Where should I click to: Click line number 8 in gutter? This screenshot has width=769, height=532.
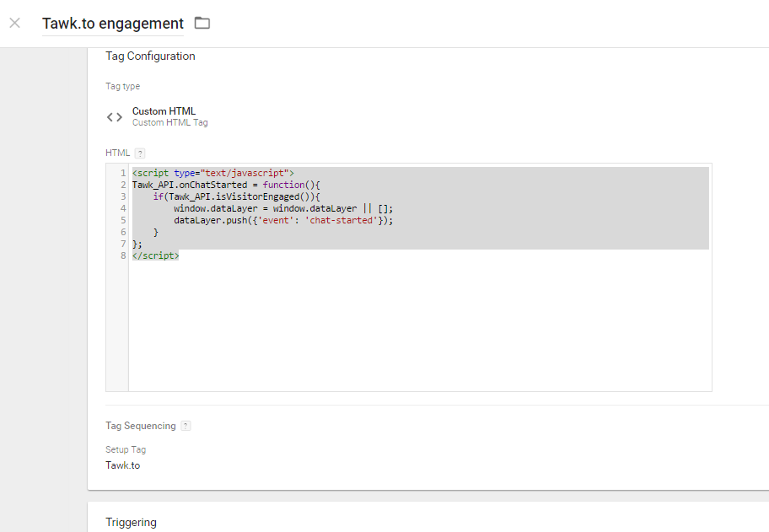click(123, 255)
